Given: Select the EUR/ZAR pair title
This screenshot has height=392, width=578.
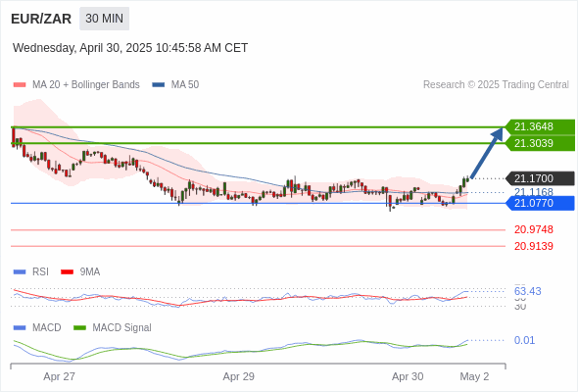Looking at the screenshot, I should point(41,19).
